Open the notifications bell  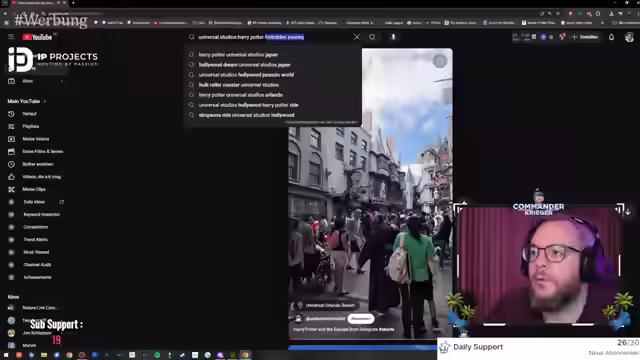pyautogui.click(x=611, y=37)
